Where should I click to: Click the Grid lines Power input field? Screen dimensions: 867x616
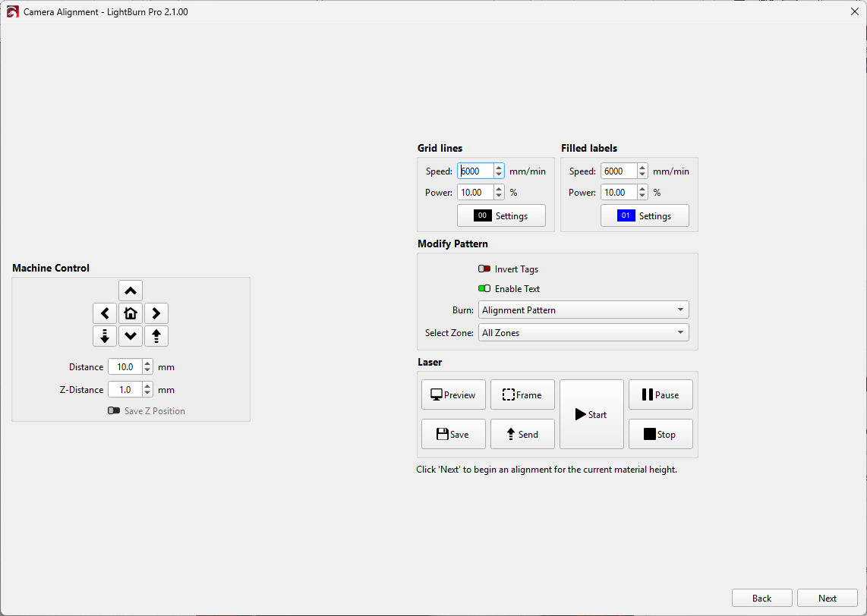[x=474, y=193]
